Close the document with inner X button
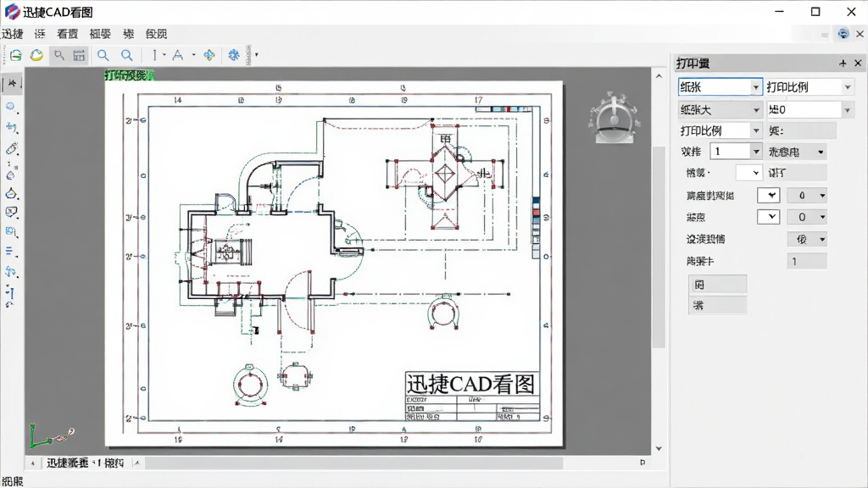 (860, 34)
